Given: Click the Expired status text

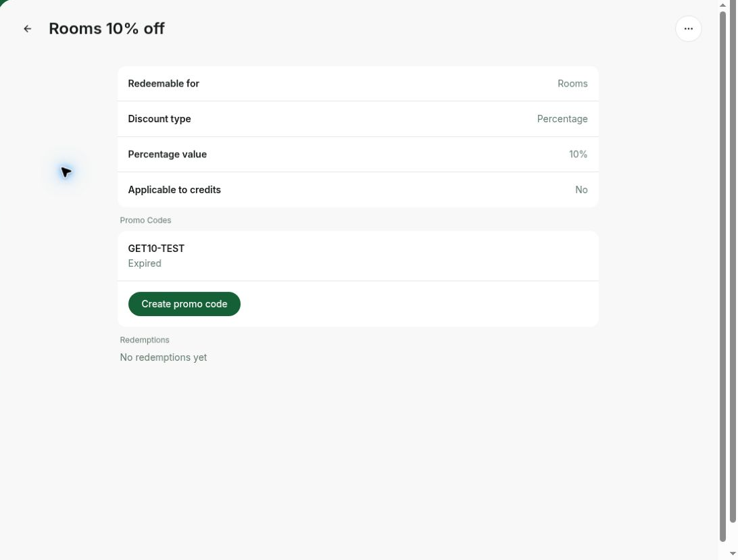Looking at the screenshot, I should [145, 263].
